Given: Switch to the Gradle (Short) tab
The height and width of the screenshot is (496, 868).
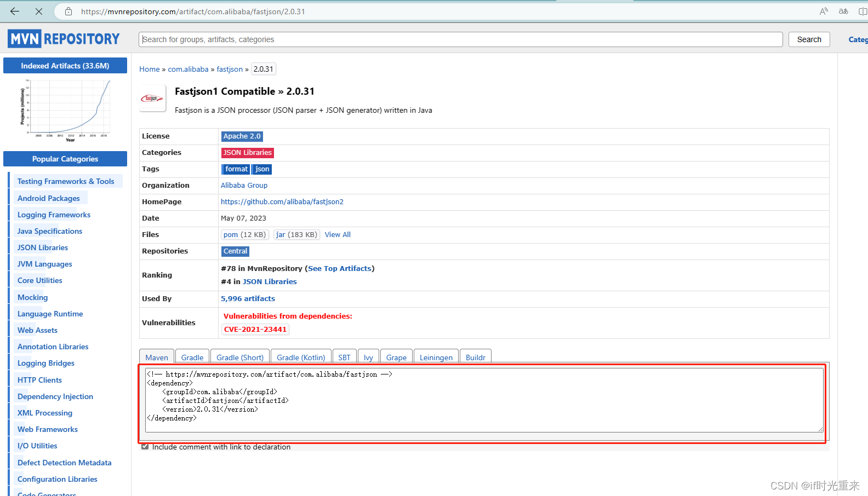Looking at the screenshot, I should (x=240, y=357).
